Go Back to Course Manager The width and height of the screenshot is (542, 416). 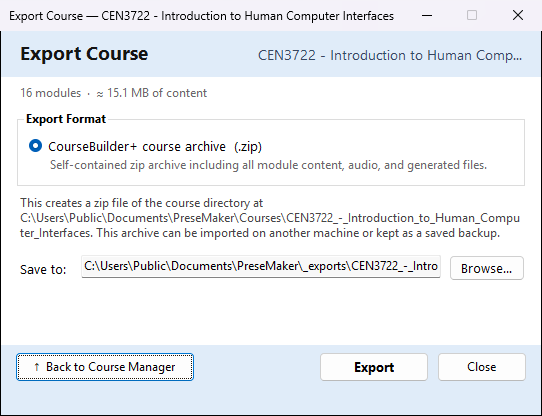pyautogui.click(x=105, y=367)
